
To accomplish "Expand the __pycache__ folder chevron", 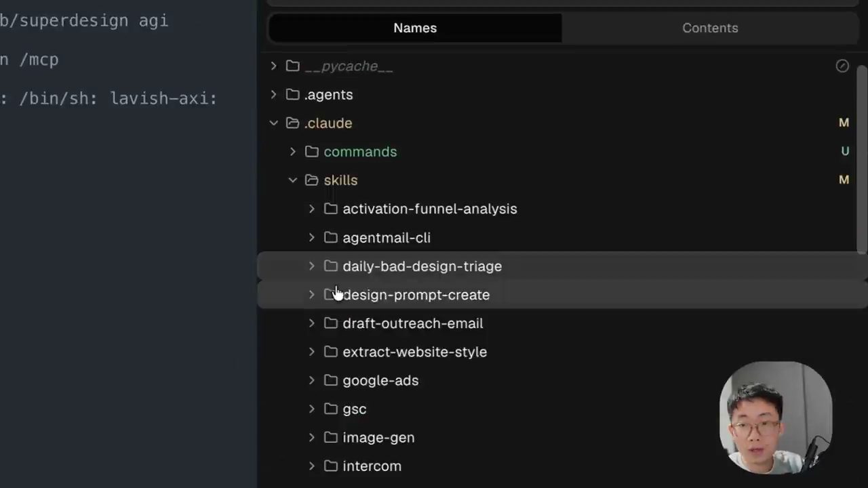I will coord(273,66).
